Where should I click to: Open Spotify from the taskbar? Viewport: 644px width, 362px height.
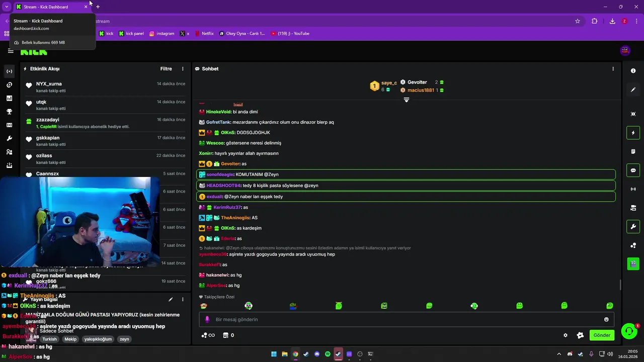(328, 354)
